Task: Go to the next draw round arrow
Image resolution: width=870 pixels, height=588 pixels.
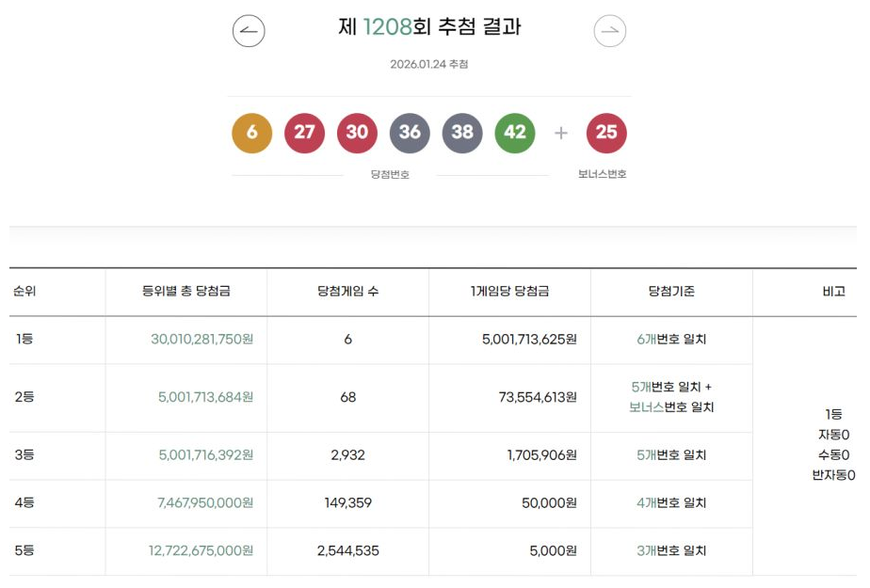Action: 610,31
